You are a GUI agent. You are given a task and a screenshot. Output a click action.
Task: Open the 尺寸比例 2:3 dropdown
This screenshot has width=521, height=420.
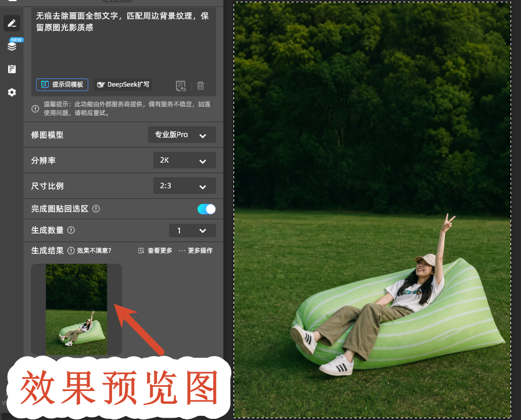point(184,186)
